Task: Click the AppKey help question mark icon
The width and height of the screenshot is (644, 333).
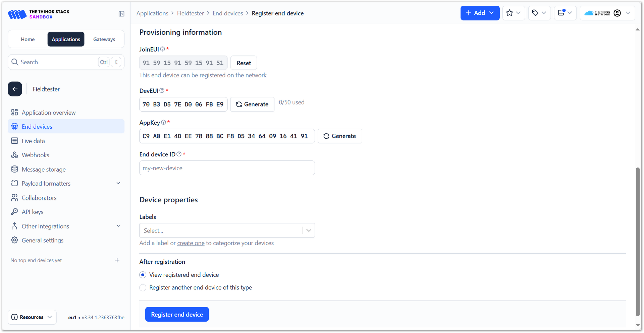Action: [164, 123]
